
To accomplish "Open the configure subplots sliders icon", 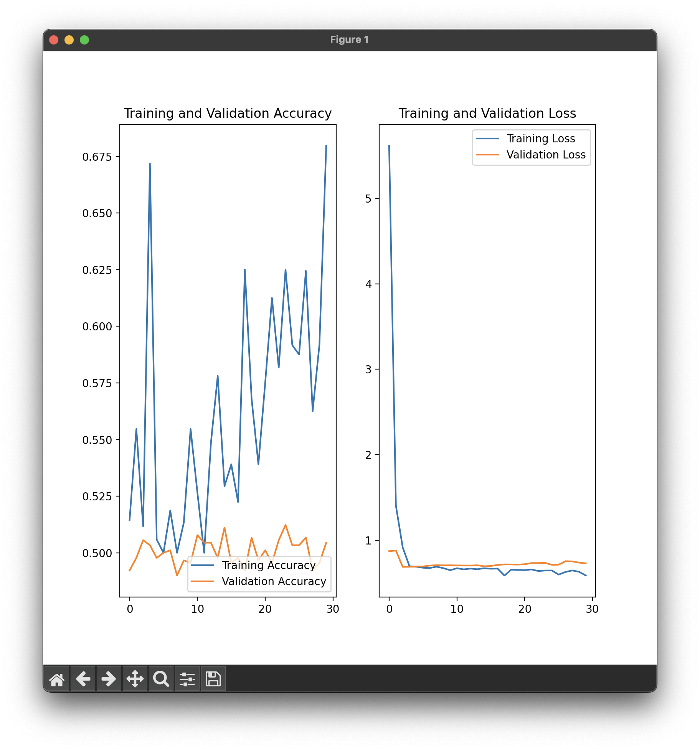I will [187, 679].
